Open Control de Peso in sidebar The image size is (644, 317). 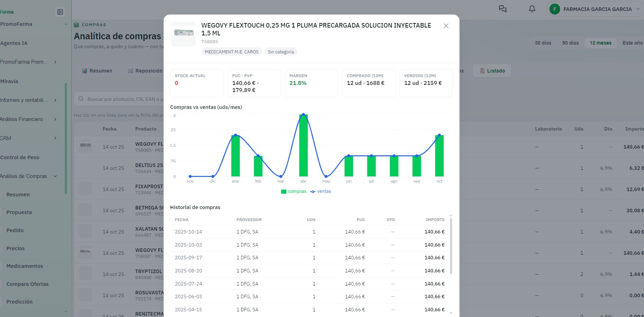click(x=20, y=157)
